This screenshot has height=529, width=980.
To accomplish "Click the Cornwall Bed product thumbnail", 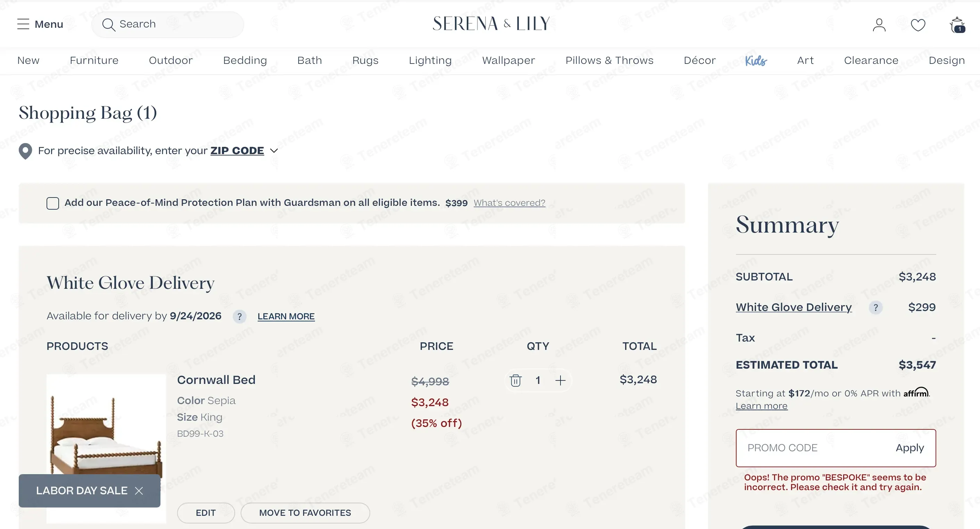I will coord(106,448).
